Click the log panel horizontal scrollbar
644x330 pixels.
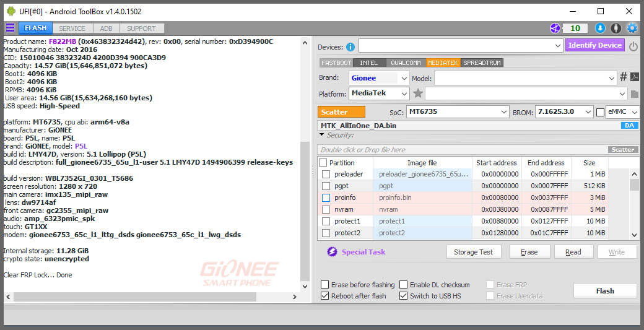tap(135, 297)
